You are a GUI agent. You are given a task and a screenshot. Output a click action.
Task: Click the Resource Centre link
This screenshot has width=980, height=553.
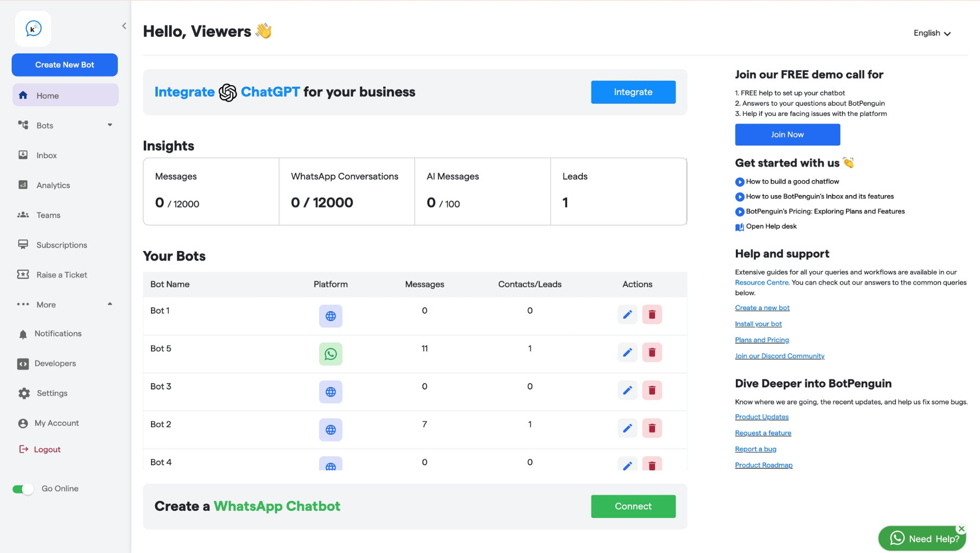[x=762, y=282]
